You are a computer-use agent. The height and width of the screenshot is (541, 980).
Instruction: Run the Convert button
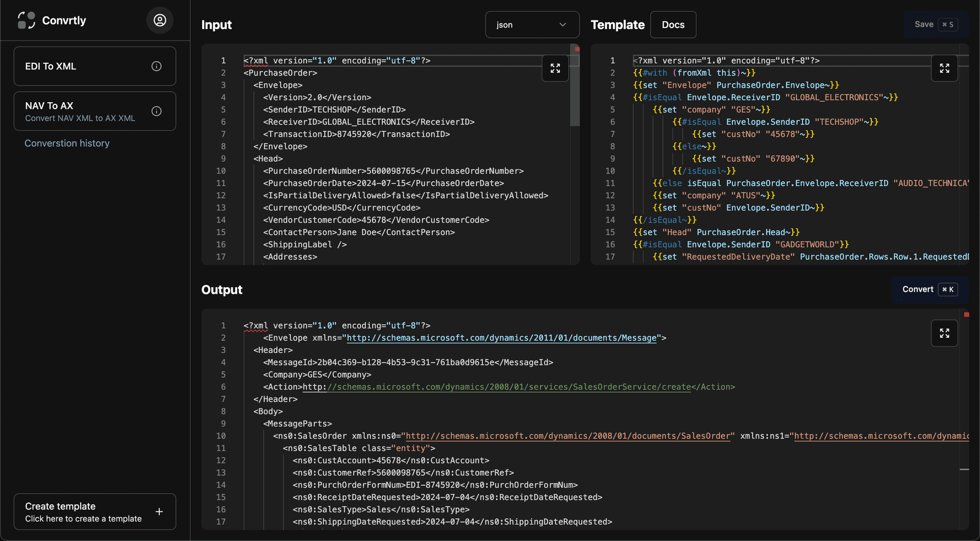[929, 290]
